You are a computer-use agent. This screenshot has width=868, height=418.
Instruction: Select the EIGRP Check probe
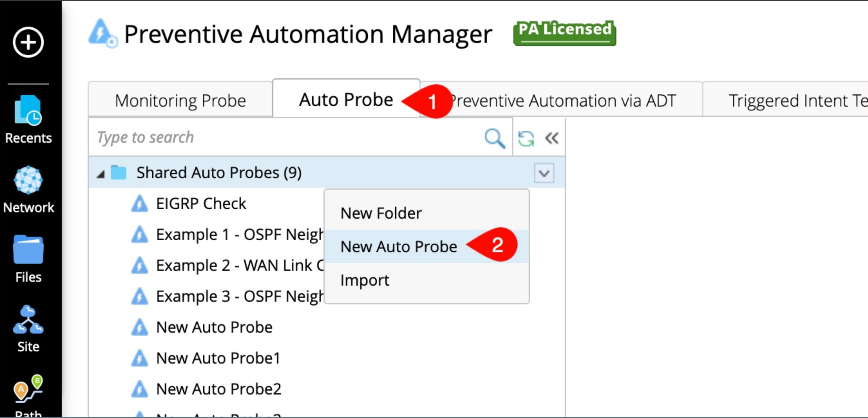click(x=201, y=204)
